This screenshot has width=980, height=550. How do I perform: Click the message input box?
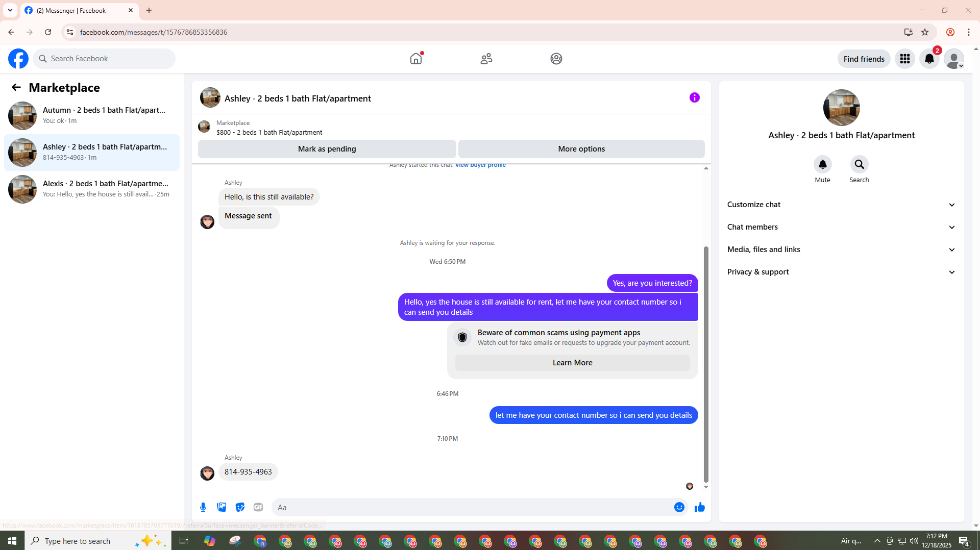click(473, 507)
